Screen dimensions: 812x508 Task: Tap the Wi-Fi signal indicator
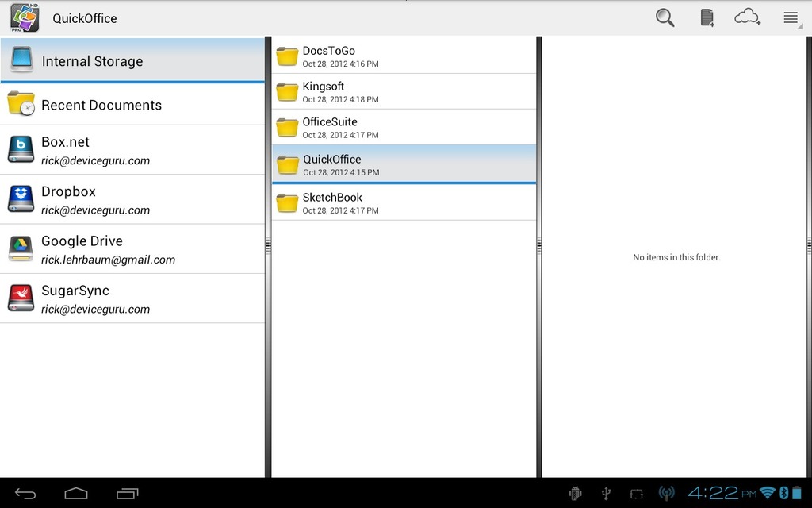768,492
